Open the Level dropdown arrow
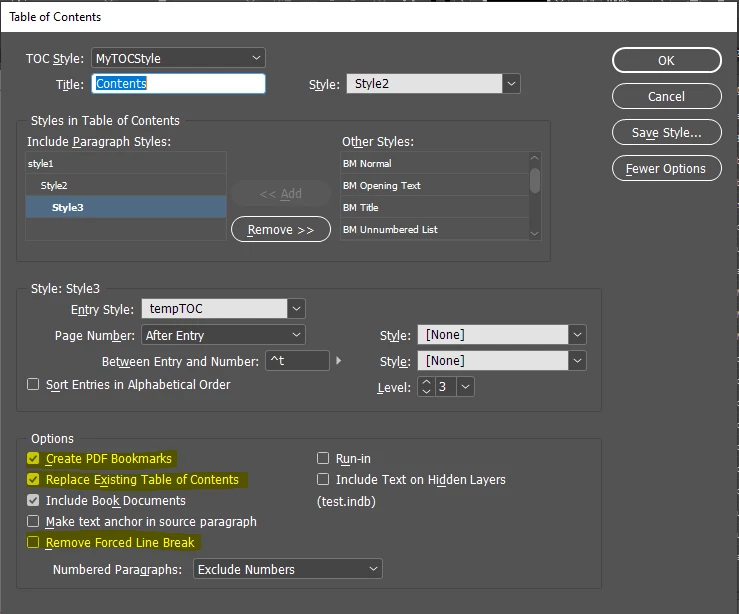The width and height of the screenshot is (739, 614). tap(465, 387)
